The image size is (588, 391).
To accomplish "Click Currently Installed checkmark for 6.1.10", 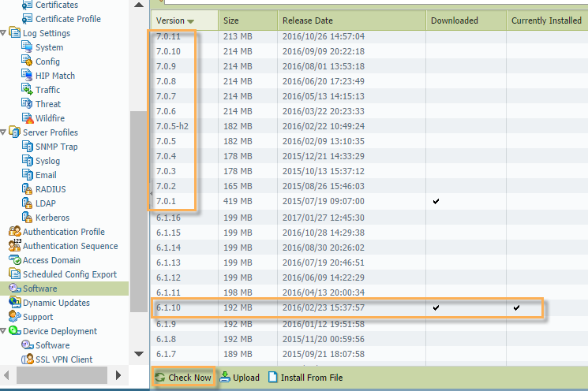I will tap(517, 308).
